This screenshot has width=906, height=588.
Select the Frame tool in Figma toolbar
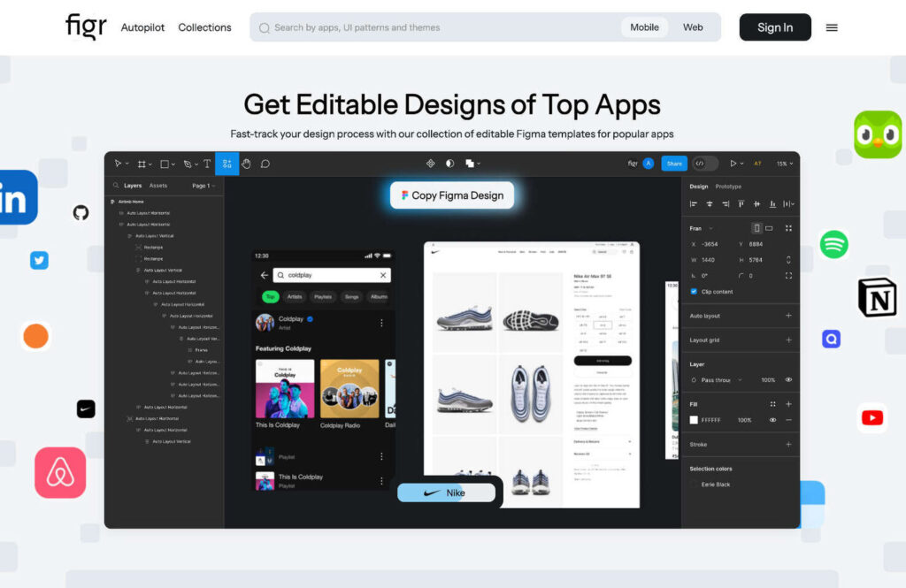pyautogui.click(x=142, y=164)
